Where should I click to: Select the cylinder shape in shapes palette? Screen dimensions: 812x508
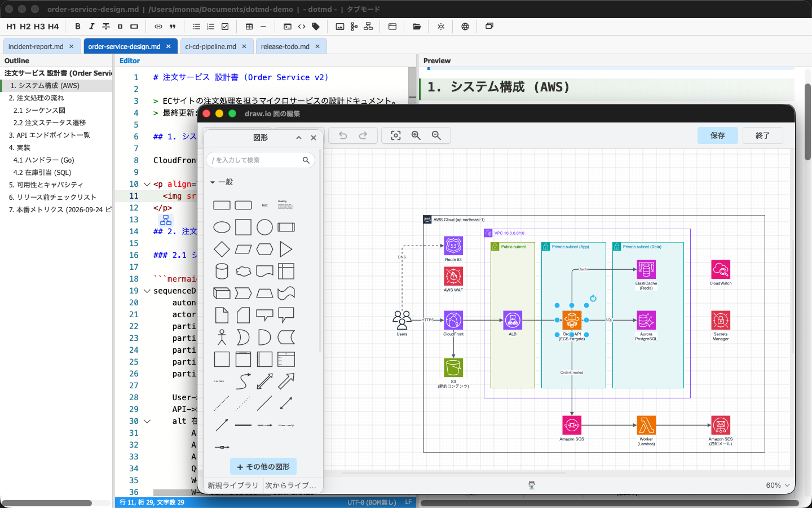(x=222, y=271)
